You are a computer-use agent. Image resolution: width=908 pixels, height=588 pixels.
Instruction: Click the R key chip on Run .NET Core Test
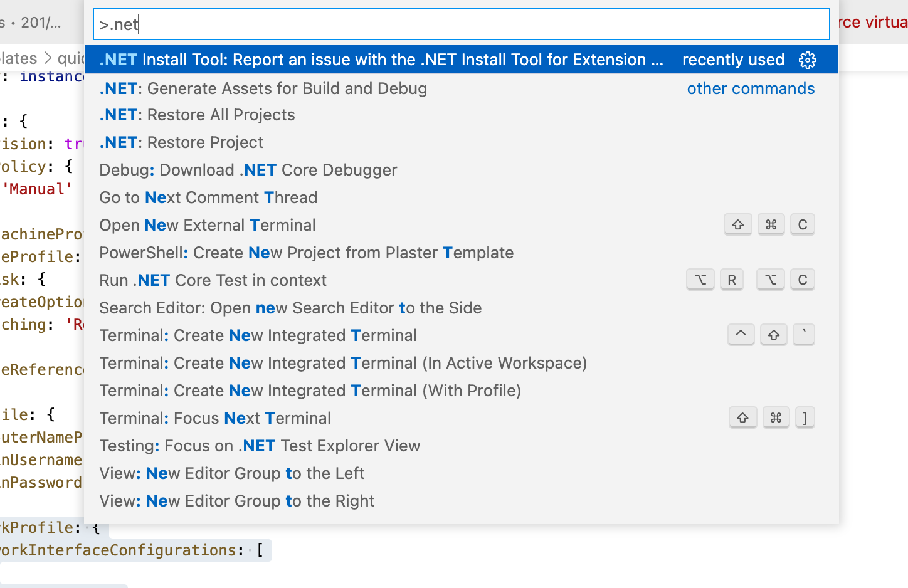click(732, 279)
